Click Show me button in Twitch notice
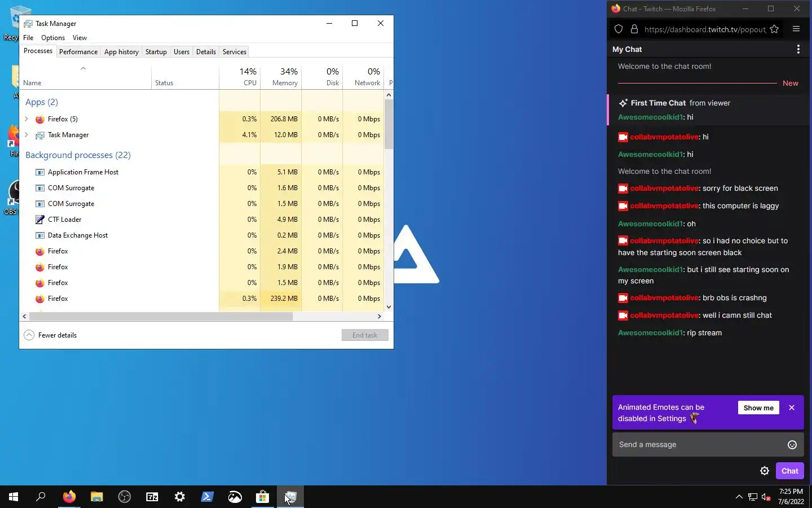The height and width of the screenshot is (508, 812). 758,408
